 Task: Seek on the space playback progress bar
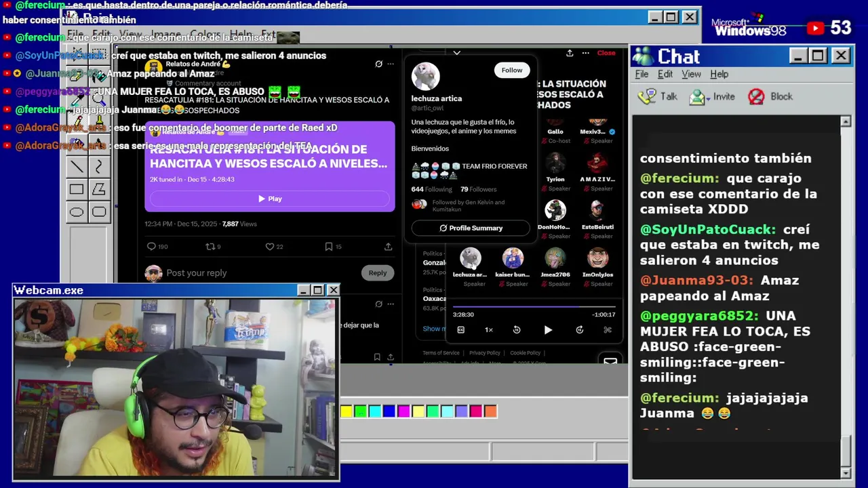point(534,307)
